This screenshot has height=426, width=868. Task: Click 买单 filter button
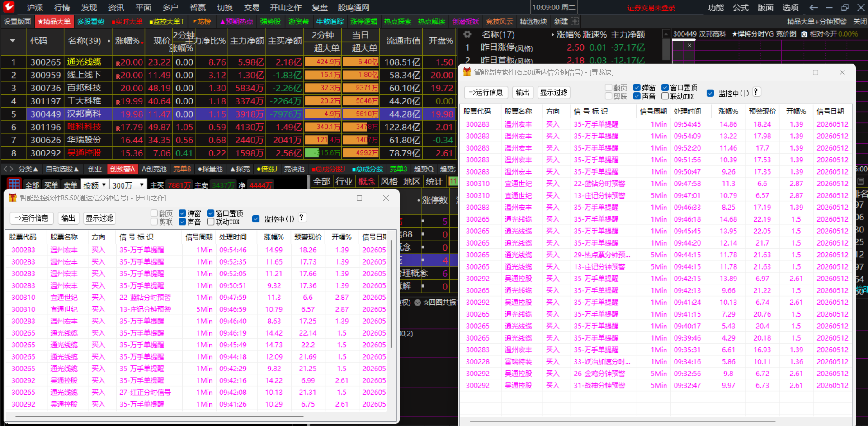point(51,185)
